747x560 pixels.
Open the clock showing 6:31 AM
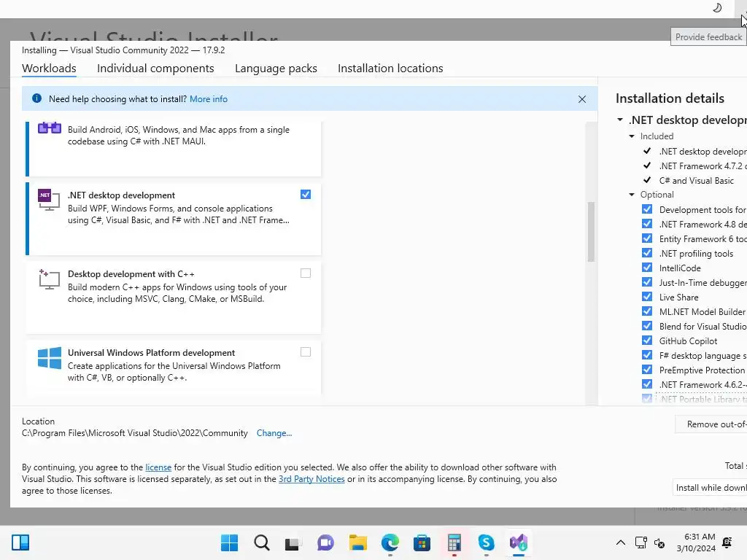tap(696, 542)
